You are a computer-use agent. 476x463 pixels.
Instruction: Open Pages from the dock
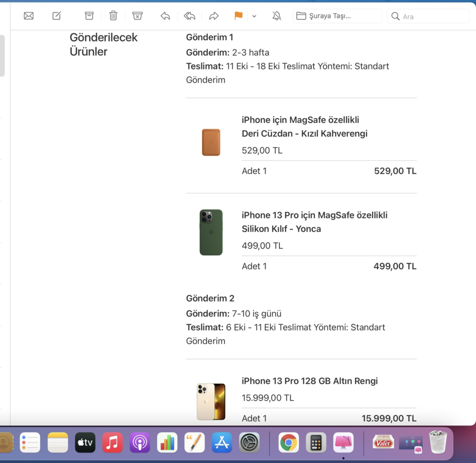(x=194, y=443)
